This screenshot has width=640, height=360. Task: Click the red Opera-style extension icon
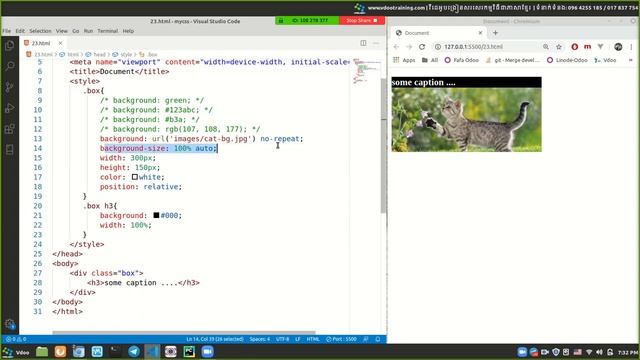coord(575,47)
